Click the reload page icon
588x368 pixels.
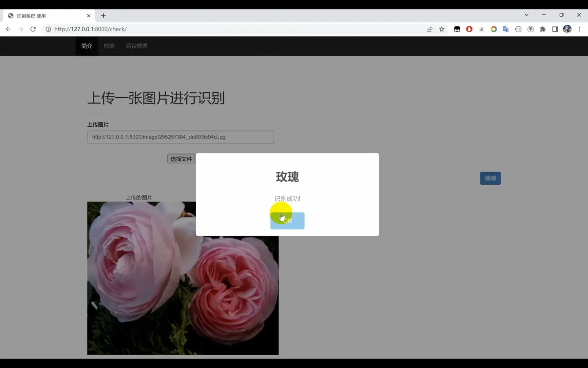(33, 29)
